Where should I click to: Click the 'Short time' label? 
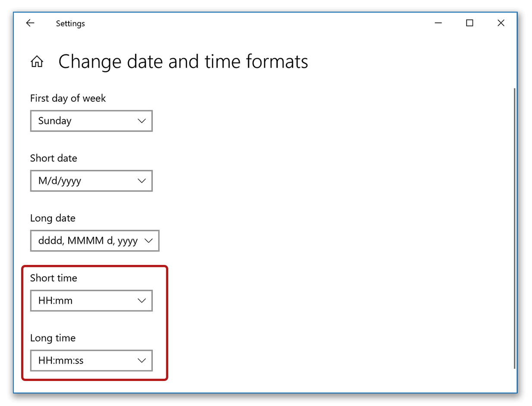click(54, 278)
